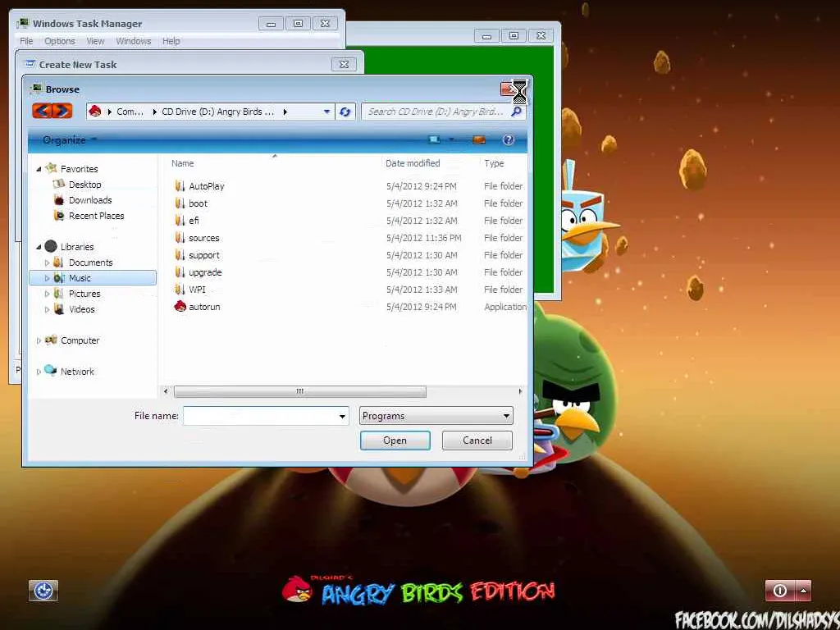The image size is (840, 630).
Task: Select the upgrade folder icon
Action: [x=180, y=272]
